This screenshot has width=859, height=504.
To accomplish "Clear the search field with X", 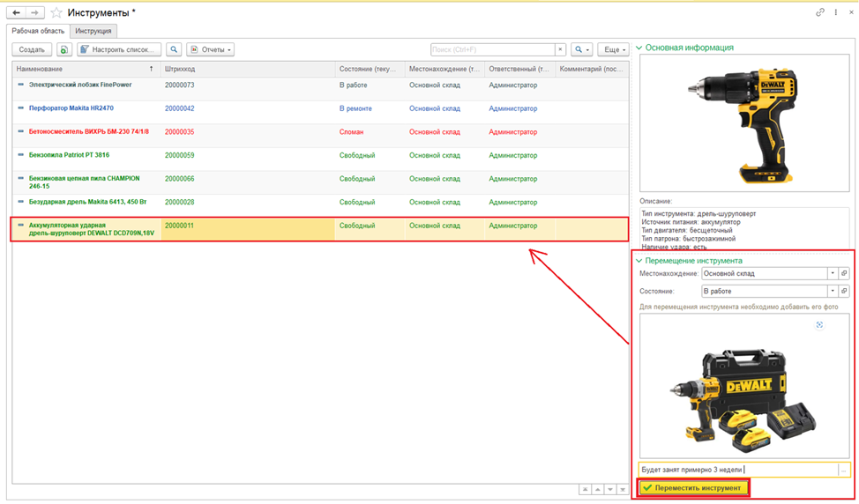I will point(560,50).
